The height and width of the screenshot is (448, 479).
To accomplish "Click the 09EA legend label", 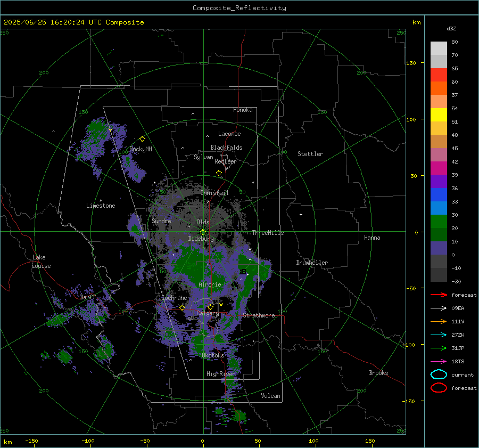I will pos(458,308).
